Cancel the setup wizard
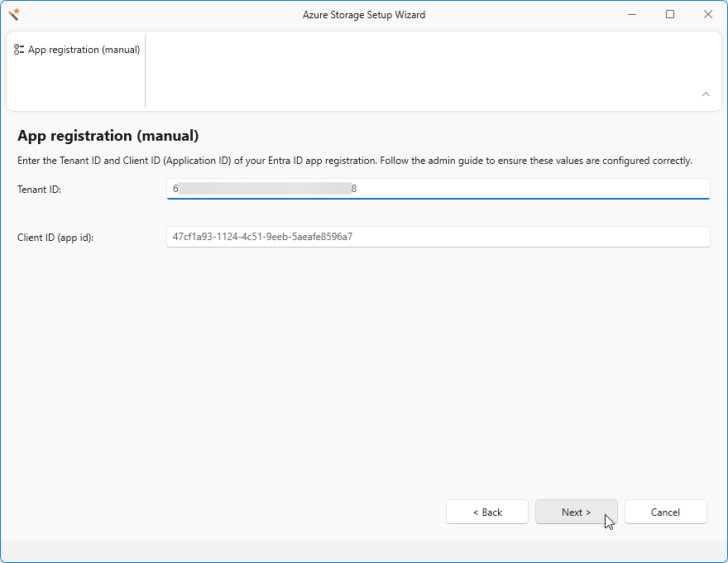The width and height of the screenshot is (728, 563). point(665,512)
